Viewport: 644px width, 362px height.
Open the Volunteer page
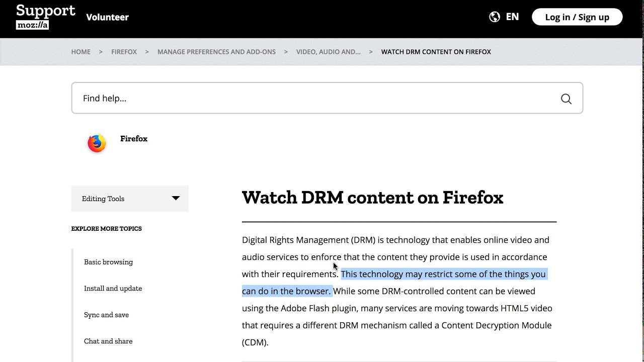(107, 17)
